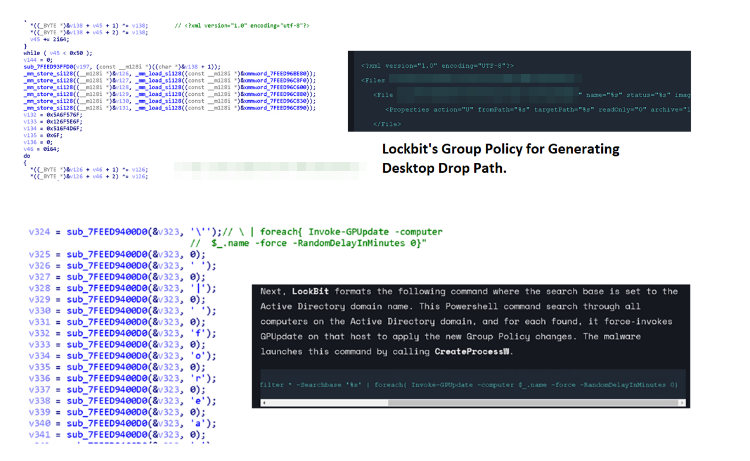Click the line 'while ( v45 < 0x50 );'
This screenshot has width=750, height=461.
point(58,53)
